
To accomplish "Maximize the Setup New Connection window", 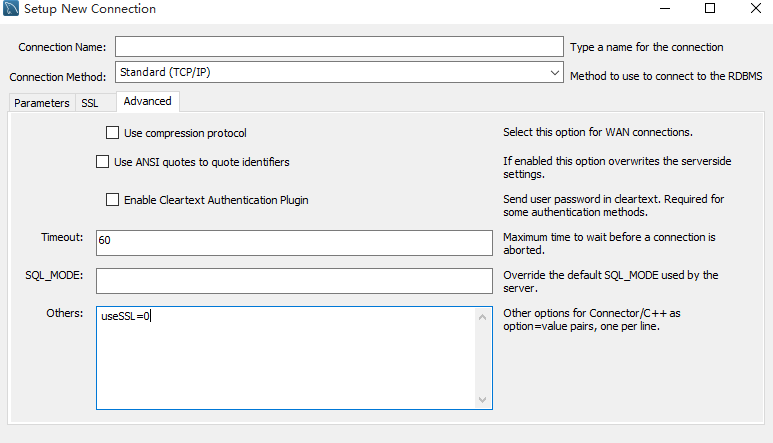I will (x=710, y=9).
